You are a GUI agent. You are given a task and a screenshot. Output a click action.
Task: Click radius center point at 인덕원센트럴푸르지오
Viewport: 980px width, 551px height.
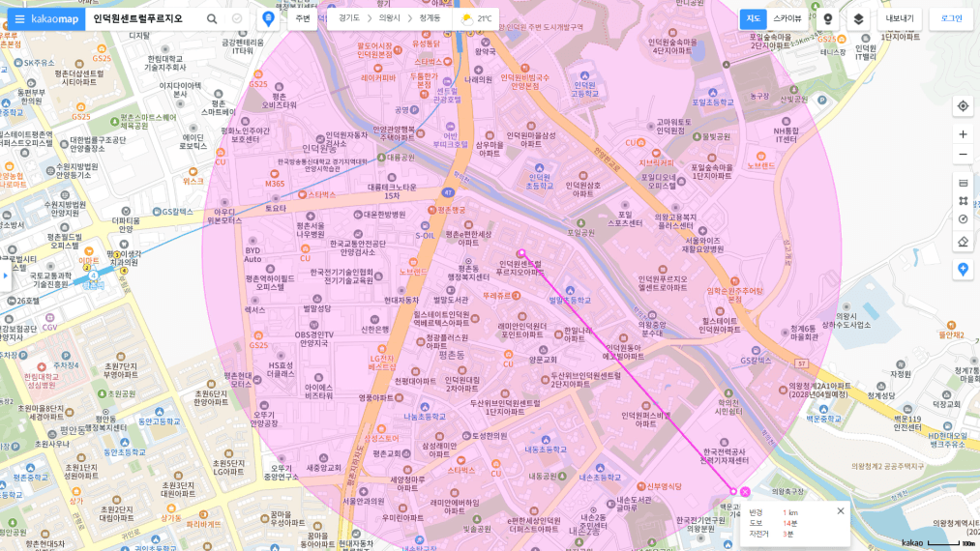point(521,253)
